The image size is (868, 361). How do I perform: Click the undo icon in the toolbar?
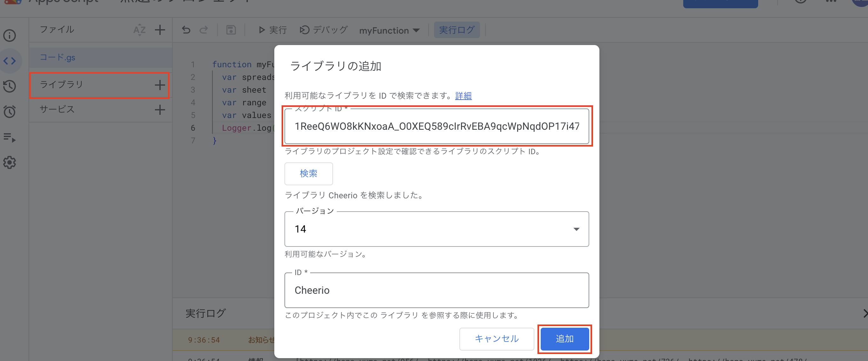point(186,30)
